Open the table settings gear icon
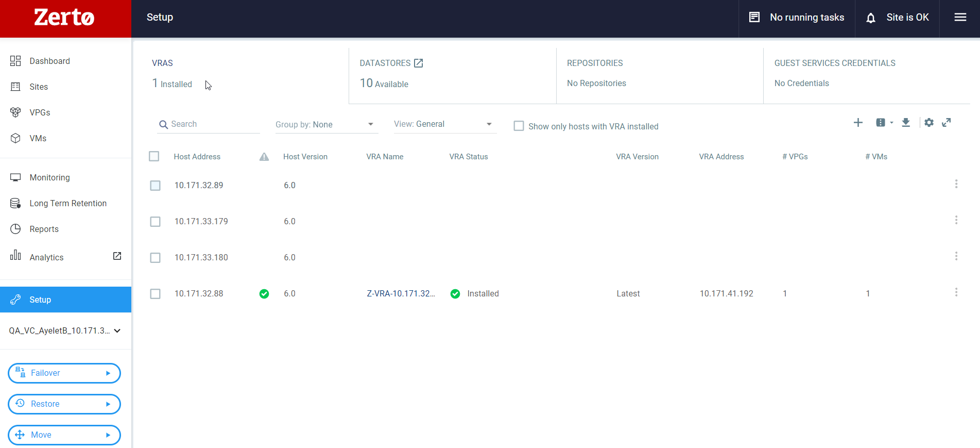Viewport: 980px width, 448px height. [929, 123]
